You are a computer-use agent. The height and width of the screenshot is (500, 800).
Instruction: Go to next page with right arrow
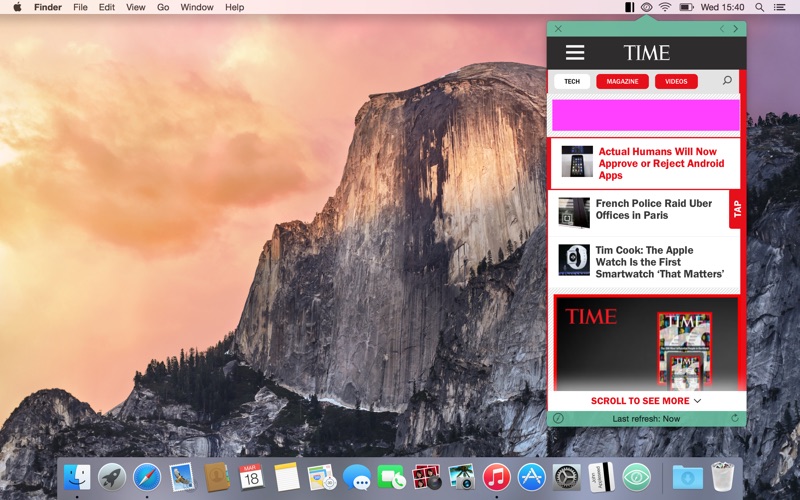[x=736, y=29]
